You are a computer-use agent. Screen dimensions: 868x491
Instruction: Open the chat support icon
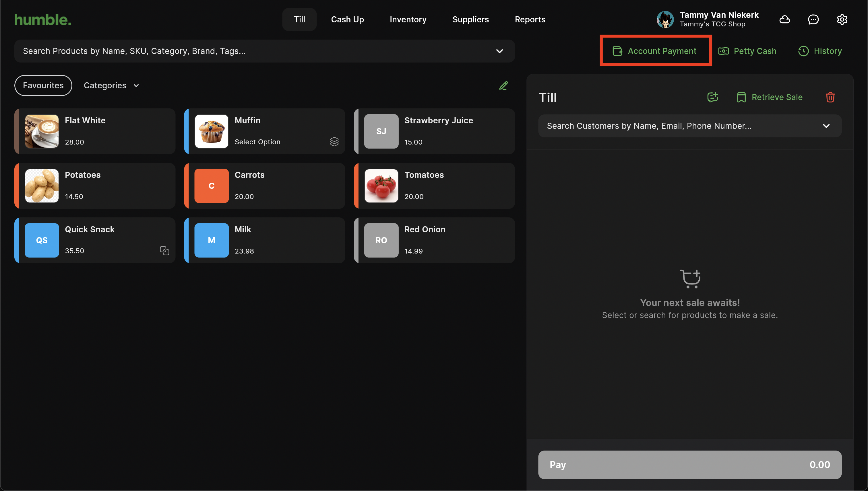(x=813, y=20)
